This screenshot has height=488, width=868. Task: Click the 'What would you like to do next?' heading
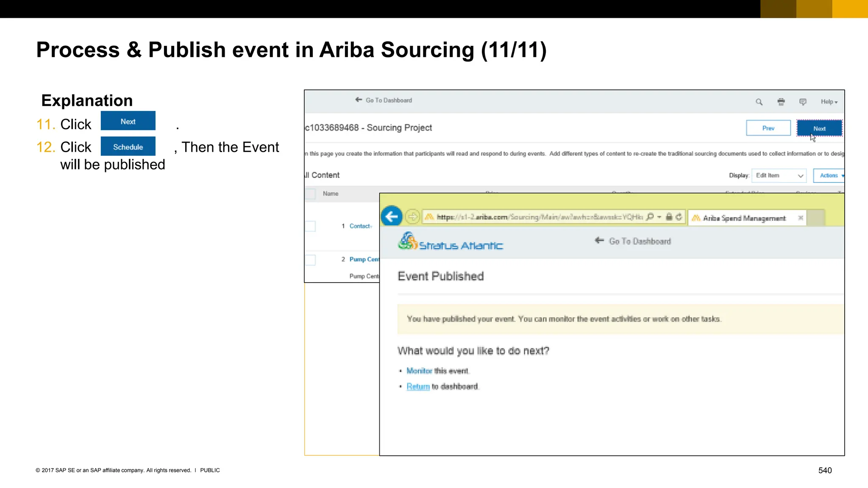pyautogui.click(x=473, y=351)
